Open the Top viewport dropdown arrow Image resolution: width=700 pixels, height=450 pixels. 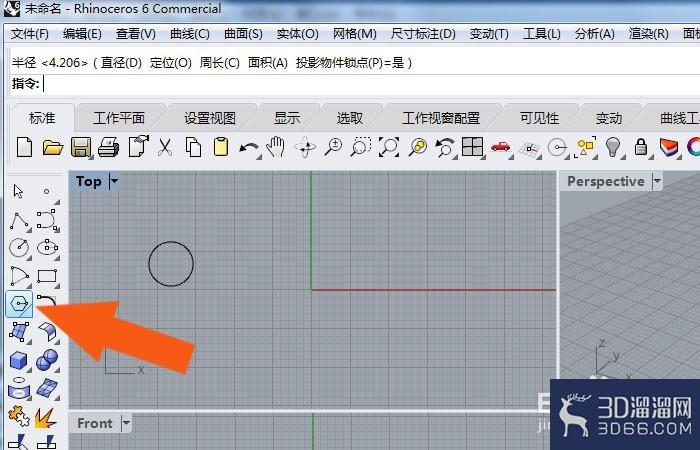tap(114, 181)
